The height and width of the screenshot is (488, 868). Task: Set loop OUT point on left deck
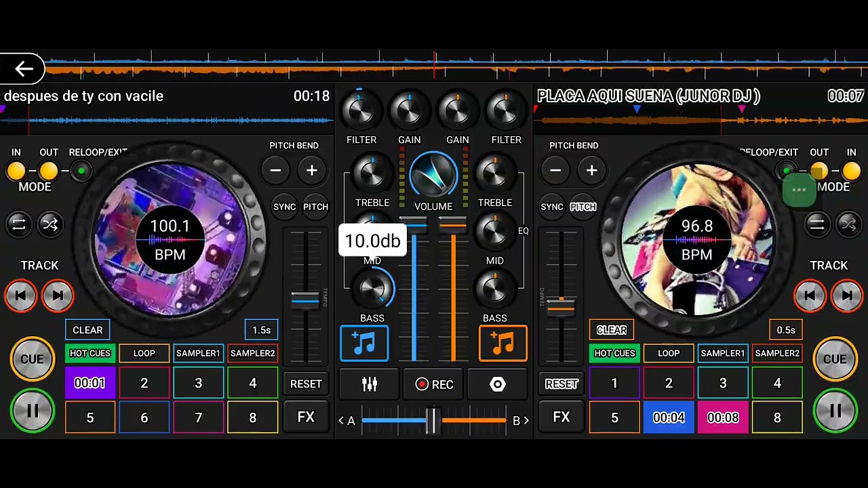pyautogui.click(x=48, y=171)
